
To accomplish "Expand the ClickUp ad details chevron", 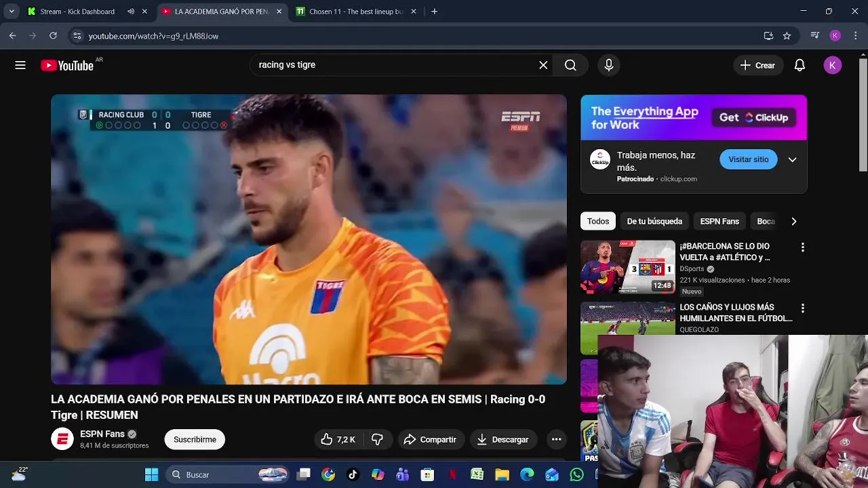I will pyautogui.click(x=792, y=159).
